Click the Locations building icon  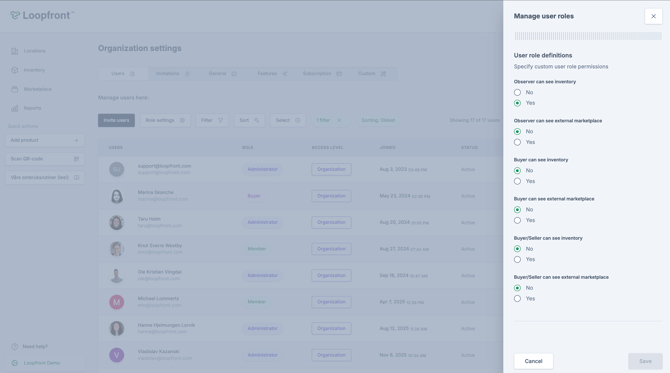(15, 51)
